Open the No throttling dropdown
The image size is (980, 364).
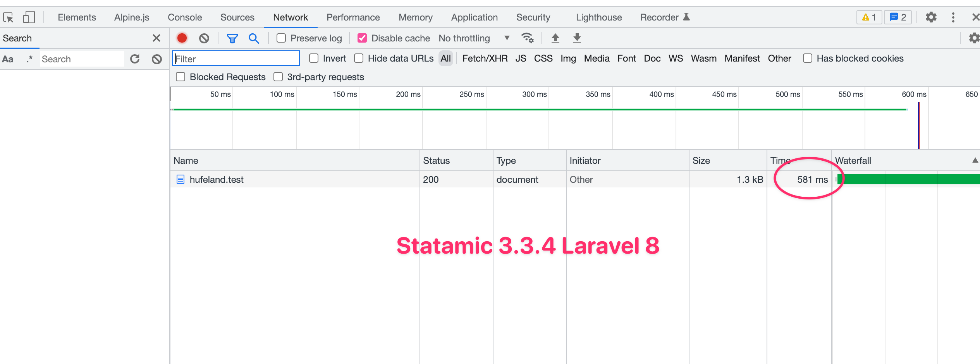(474, 38)
